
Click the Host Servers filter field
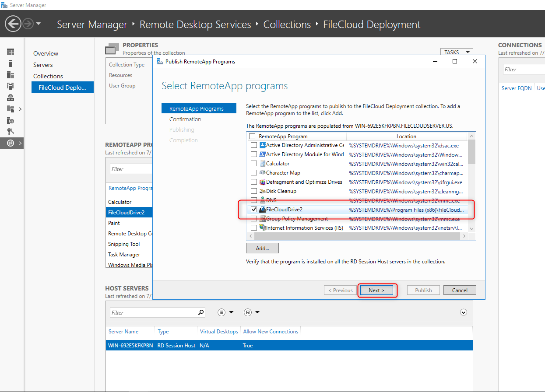click(153, 312)
